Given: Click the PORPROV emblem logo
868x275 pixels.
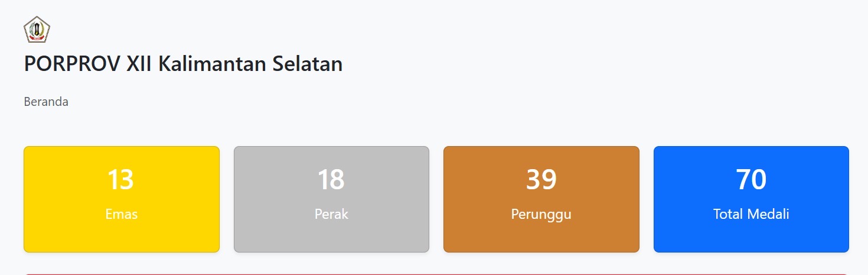Looking at the screenshot, I should click(x=37, y=30).
